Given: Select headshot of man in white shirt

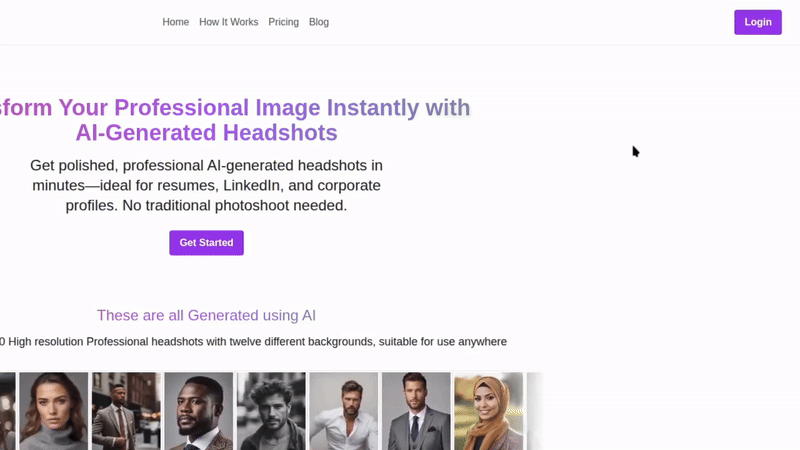Looking at the screenshot, I should (x=343, y=411).
